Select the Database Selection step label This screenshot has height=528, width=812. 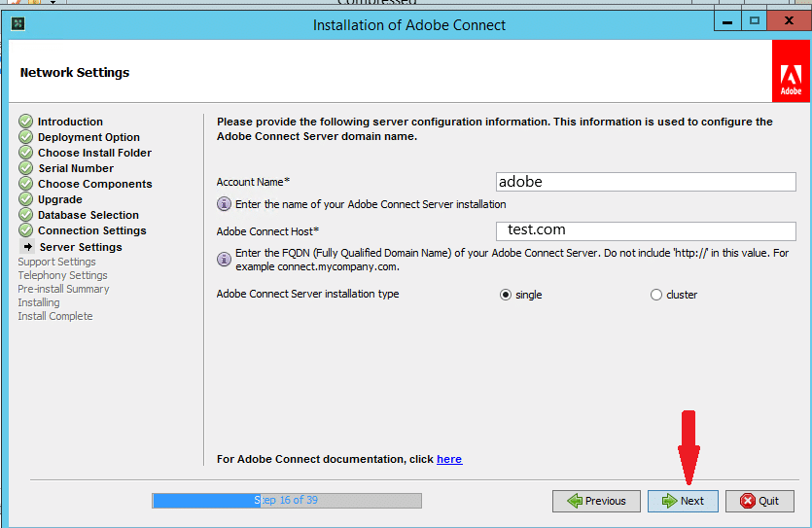tap(88, 215)
